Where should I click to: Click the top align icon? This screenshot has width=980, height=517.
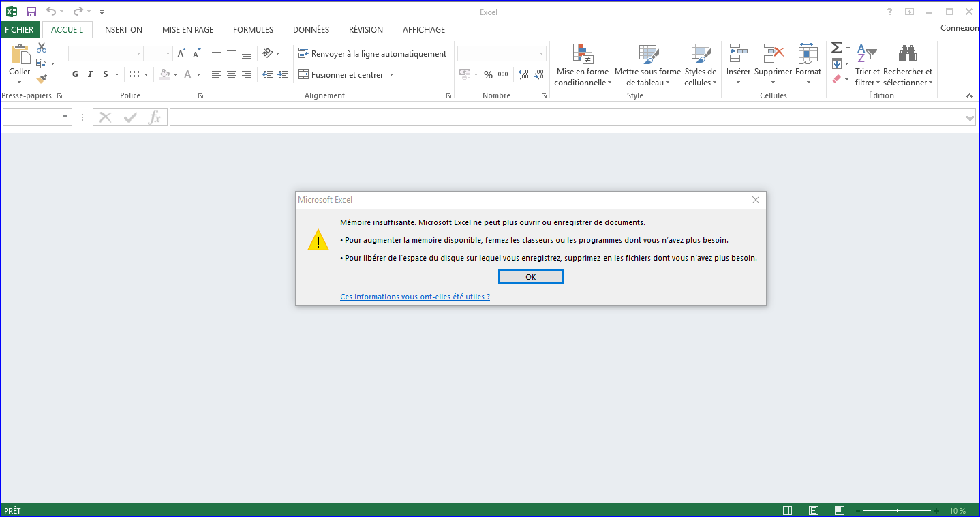(217, 53)
